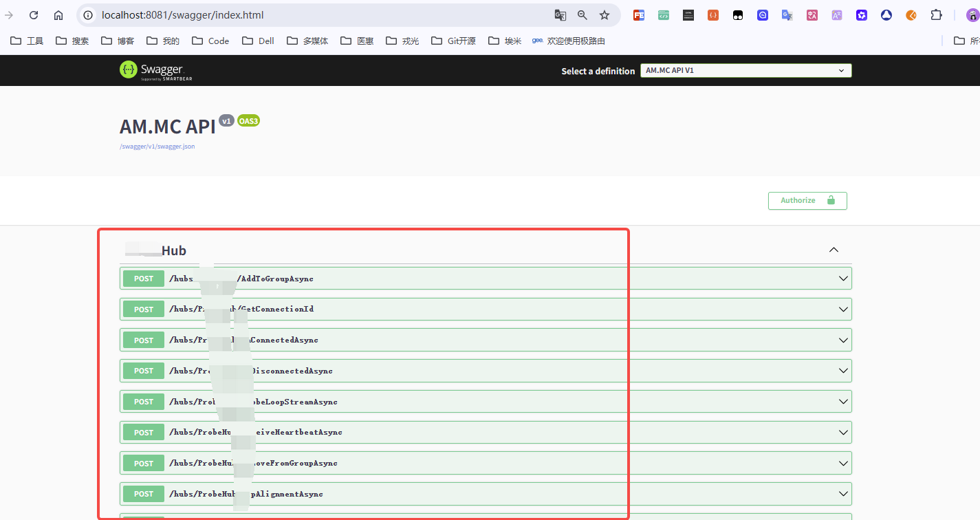The image size is (980, 520).
Task: View site information icon in address bar
Action: click(x=88, y=15)
